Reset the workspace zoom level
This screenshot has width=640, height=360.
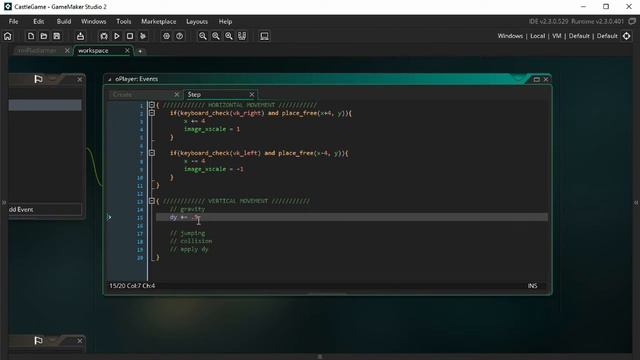click(216, 36)
